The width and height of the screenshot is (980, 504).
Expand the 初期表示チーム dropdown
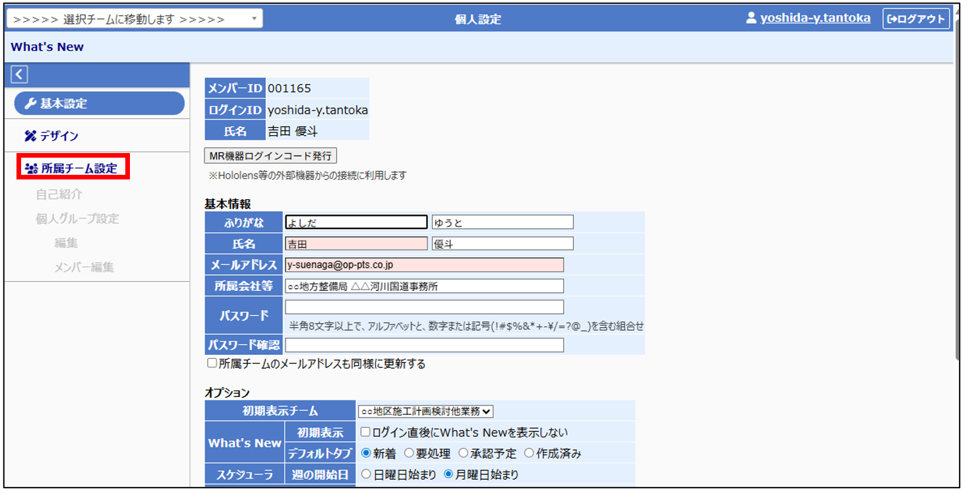[x=425, y=412]
